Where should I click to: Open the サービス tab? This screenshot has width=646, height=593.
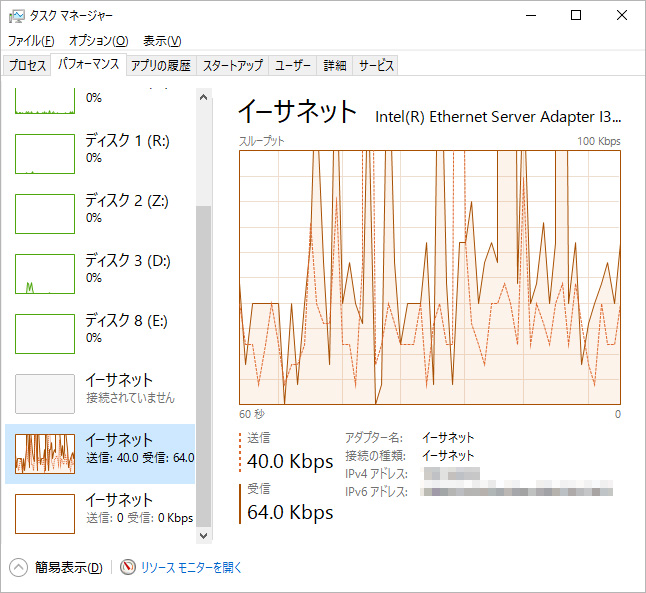(377, 66)
